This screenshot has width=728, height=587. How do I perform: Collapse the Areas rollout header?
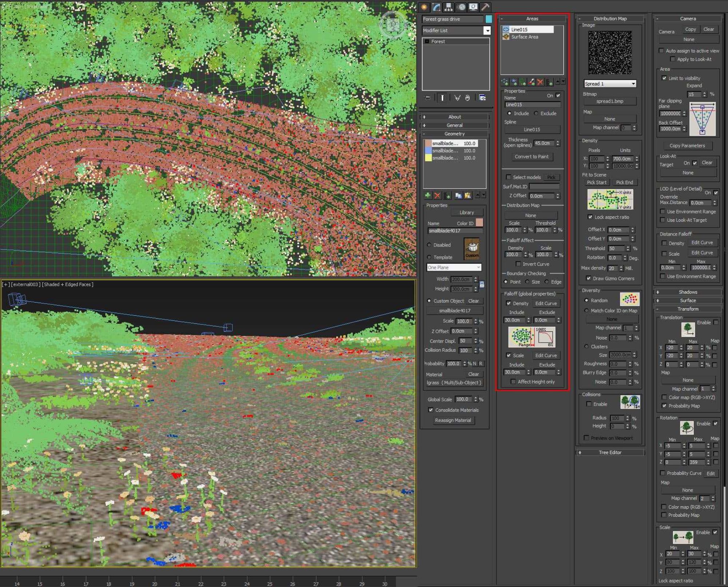(x=532, y=19)
